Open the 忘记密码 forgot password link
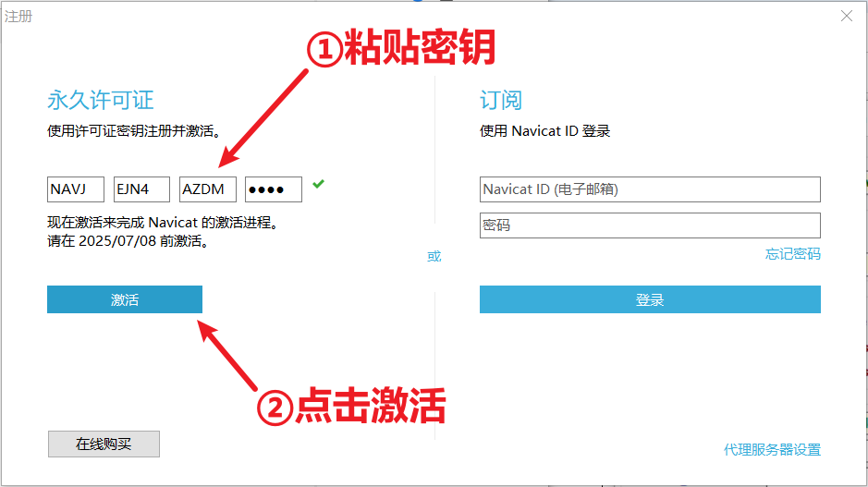This screenshot has height=487, width=868. tap(793, 254)
